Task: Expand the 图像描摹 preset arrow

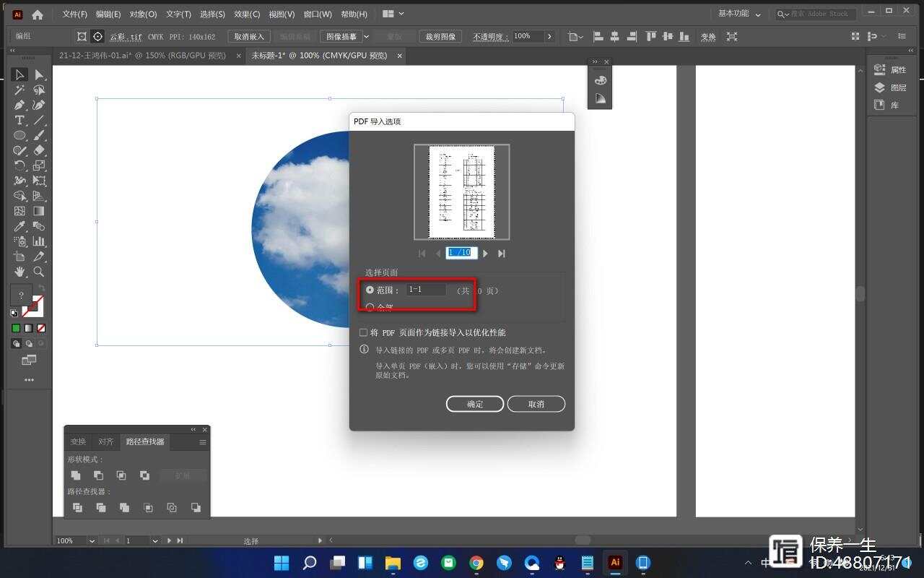Action: [366, 36]
